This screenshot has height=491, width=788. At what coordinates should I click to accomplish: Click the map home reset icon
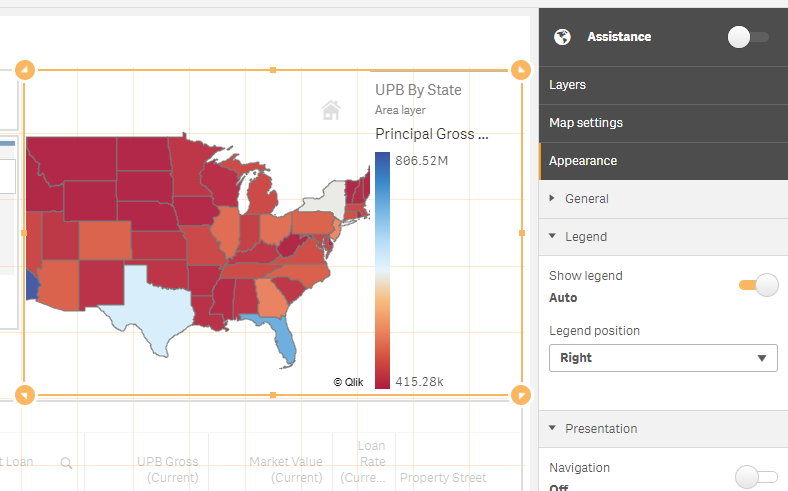click(330, 110)
